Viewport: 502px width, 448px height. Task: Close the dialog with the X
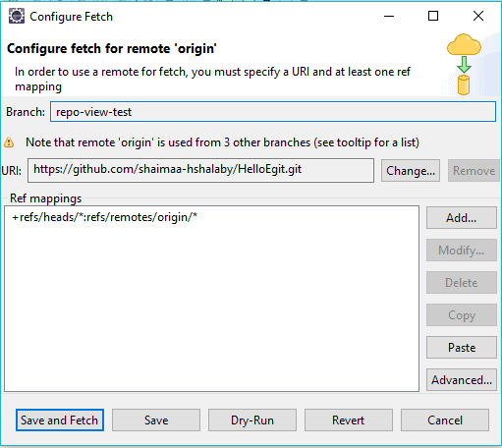tap(478, 16)
